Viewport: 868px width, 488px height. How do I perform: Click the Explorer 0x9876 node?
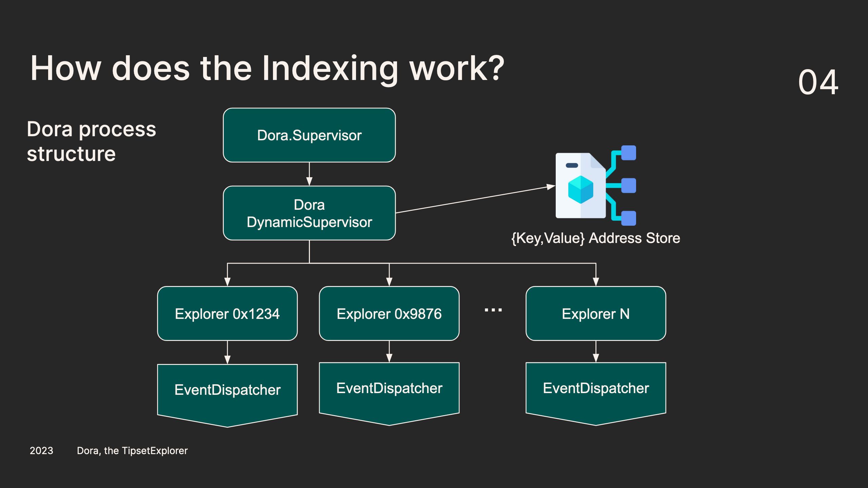(x=389, y=313)
